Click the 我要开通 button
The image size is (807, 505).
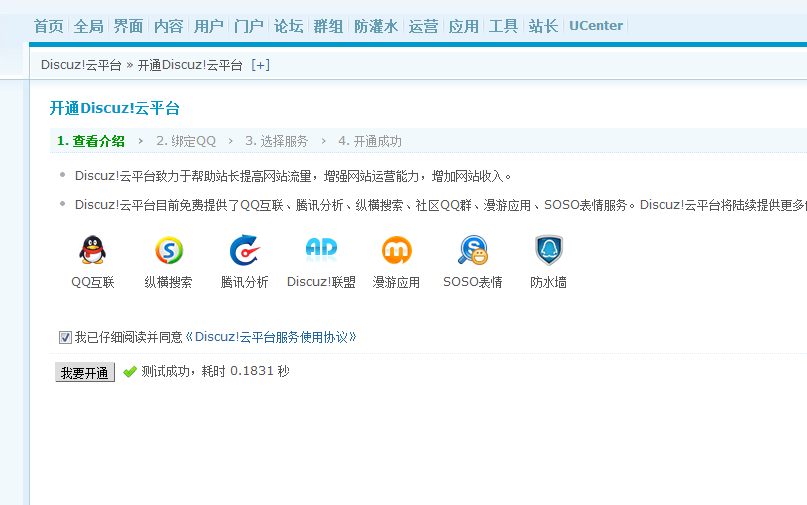tap(85, 372)
